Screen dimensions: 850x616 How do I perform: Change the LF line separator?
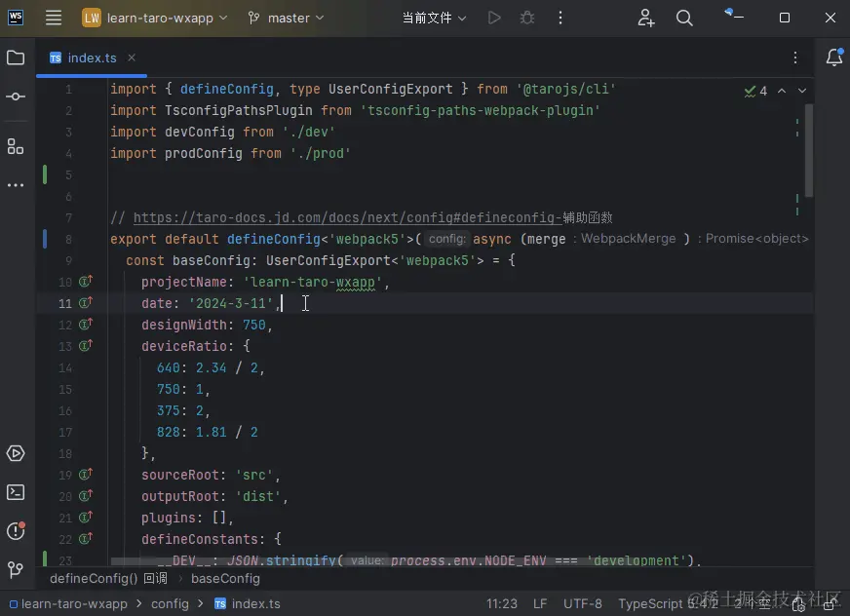click(x=540, y=603)
